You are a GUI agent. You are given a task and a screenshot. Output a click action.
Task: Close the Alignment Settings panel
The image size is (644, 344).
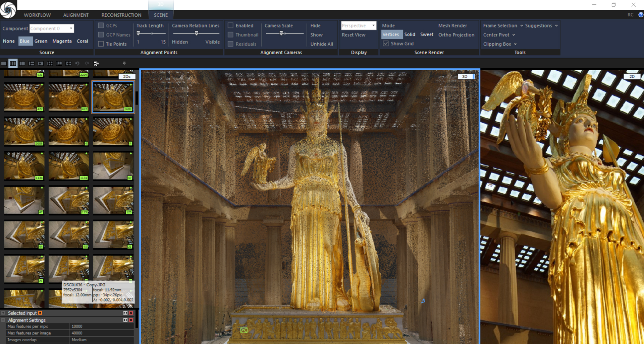pos(131,320)
